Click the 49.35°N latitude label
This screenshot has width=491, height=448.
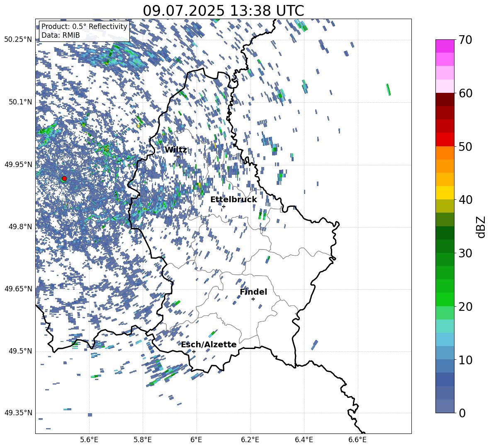pos(18,413)
